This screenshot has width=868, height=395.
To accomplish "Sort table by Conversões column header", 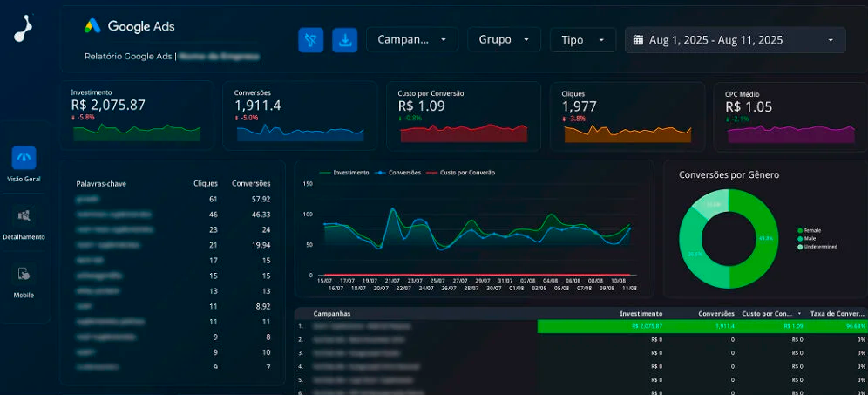I will click(x=715, y=313).
